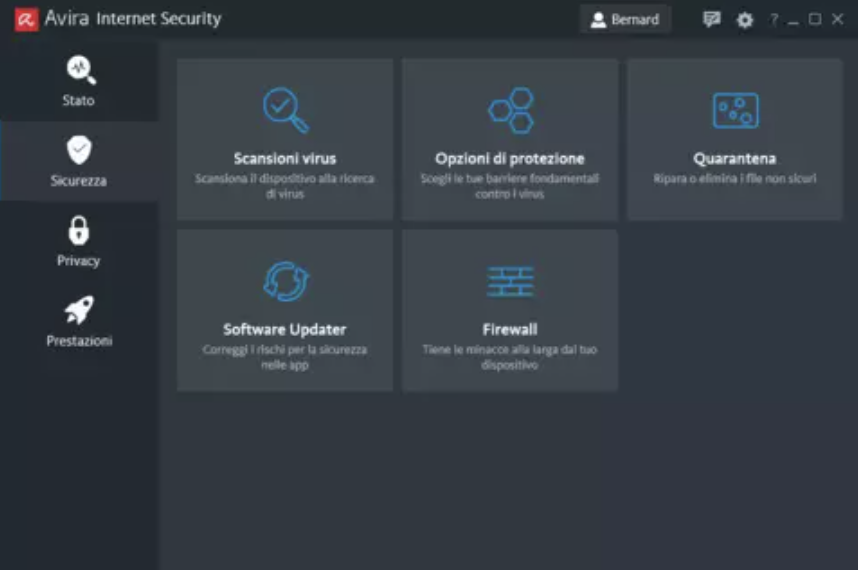Click the Software Updater arrows icon

tap(285, 281)
